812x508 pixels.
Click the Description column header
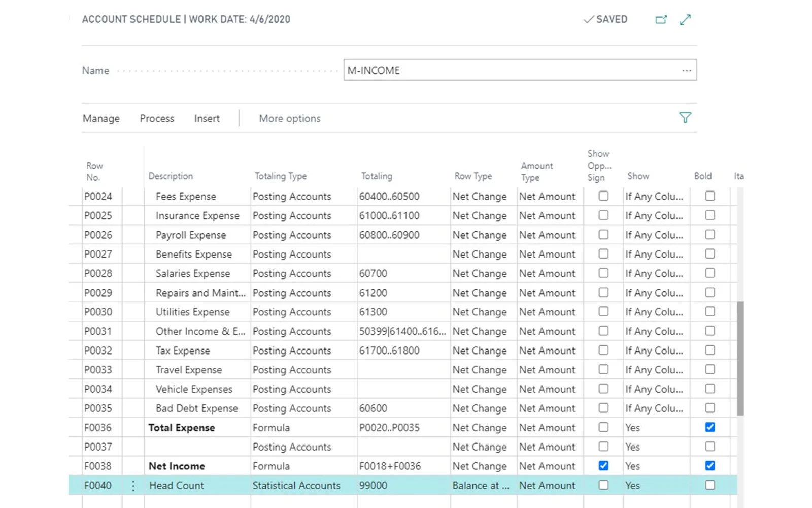[171, 176]
